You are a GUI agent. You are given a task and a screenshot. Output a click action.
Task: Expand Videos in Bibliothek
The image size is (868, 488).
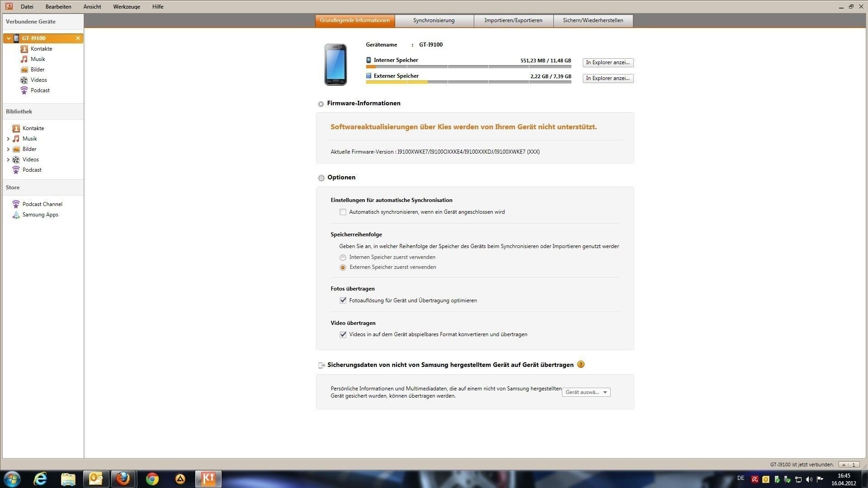coord(8,160)
